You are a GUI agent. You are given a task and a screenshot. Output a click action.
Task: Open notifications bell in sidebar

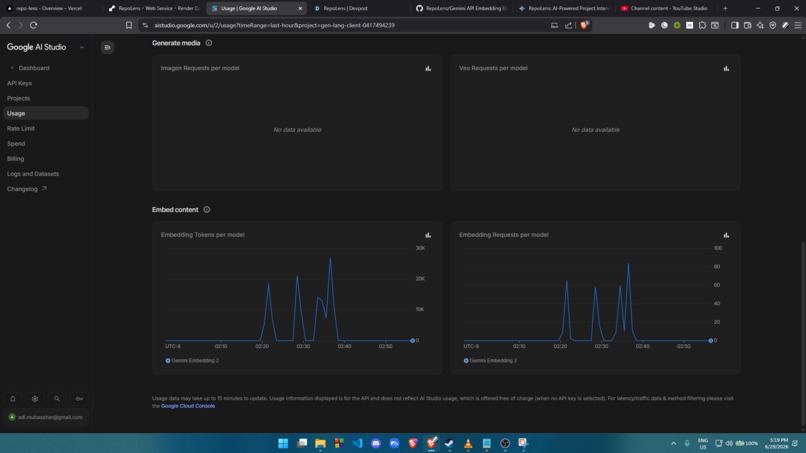click(13, 398)
